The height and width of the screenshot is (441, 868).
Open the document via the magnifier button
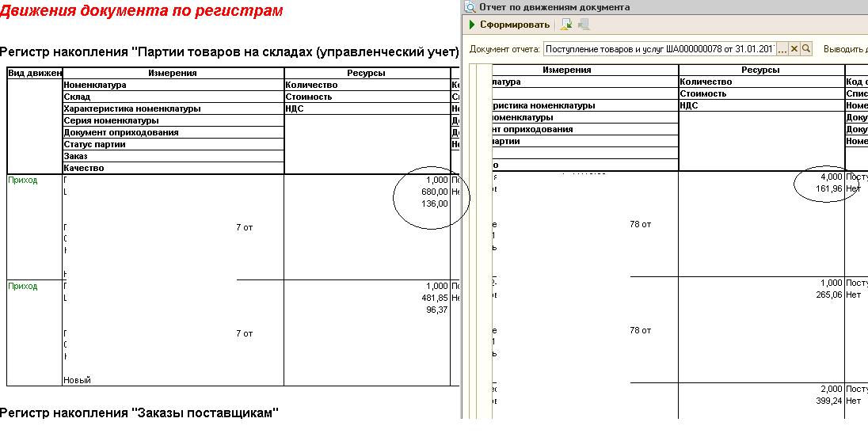(806, 49)
